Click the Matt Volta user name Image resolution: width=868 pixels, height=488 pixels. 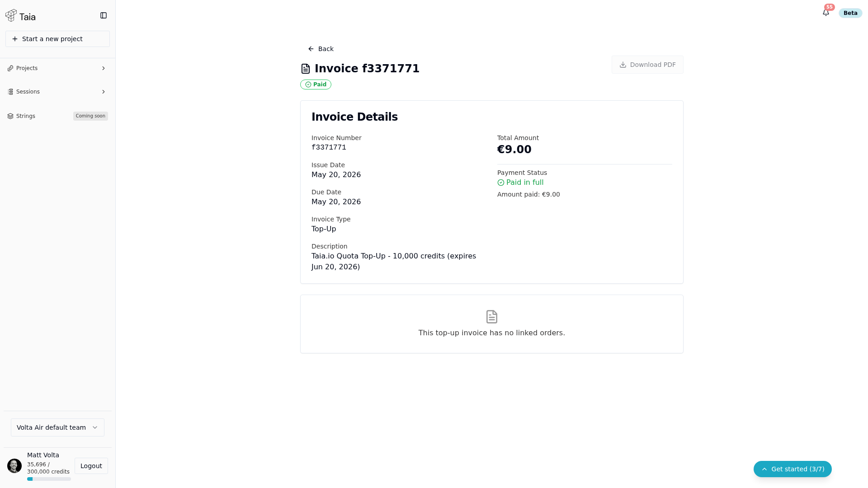[x=43, y=455]
